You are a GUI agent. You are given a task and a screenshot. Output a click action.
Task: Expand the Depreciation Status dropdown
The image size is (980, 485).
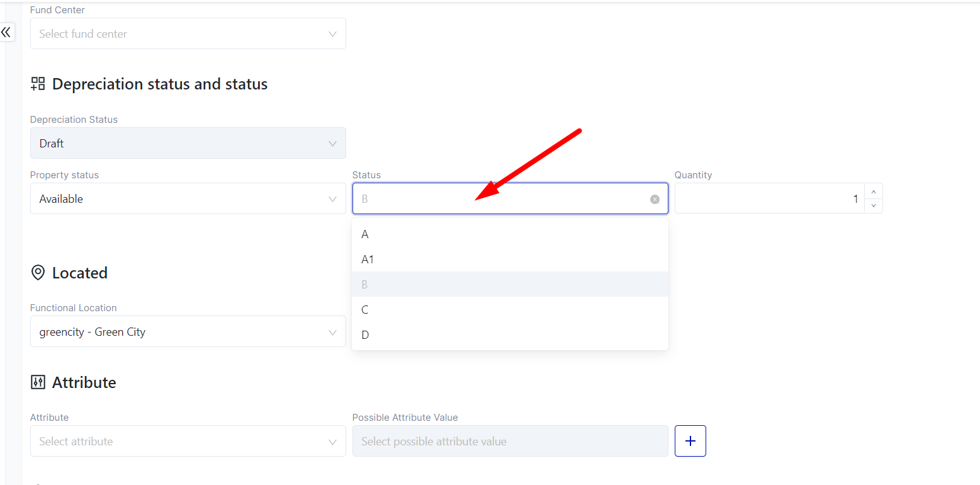click(188, 144)
